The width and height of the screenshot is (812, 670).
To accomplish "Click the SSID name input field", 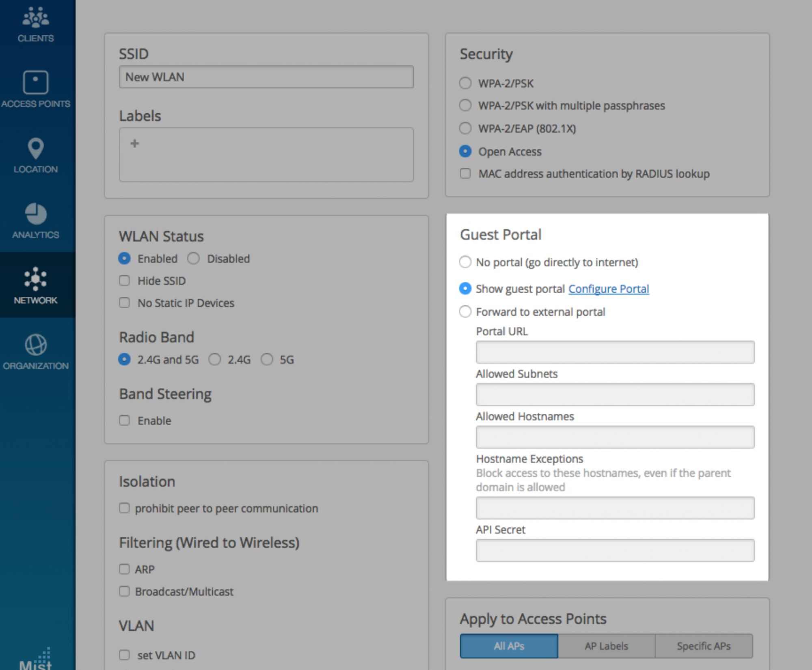I will (x=266, y=77).
